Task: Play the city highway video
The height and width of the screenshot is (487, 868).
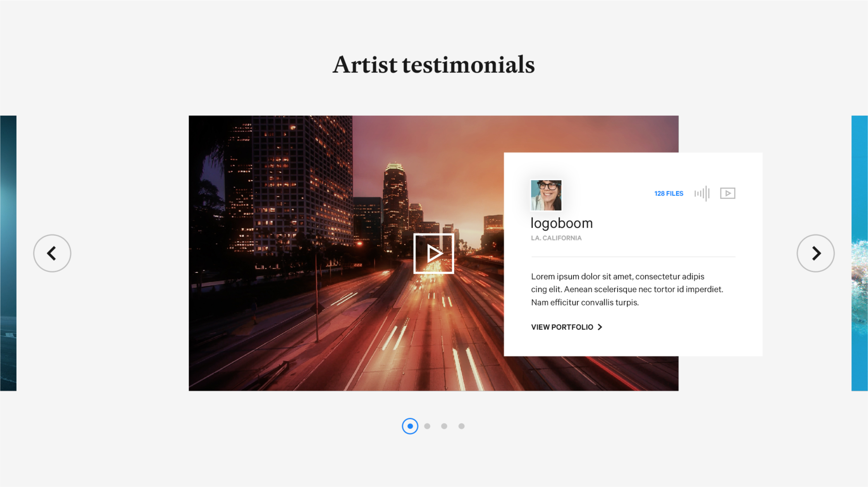Action: (433, 254)
